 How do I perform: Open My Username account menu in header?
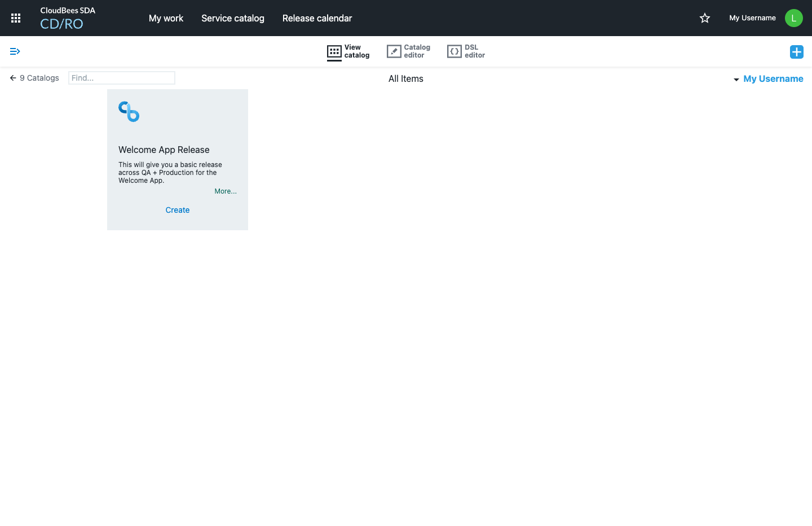click(752, 18)
